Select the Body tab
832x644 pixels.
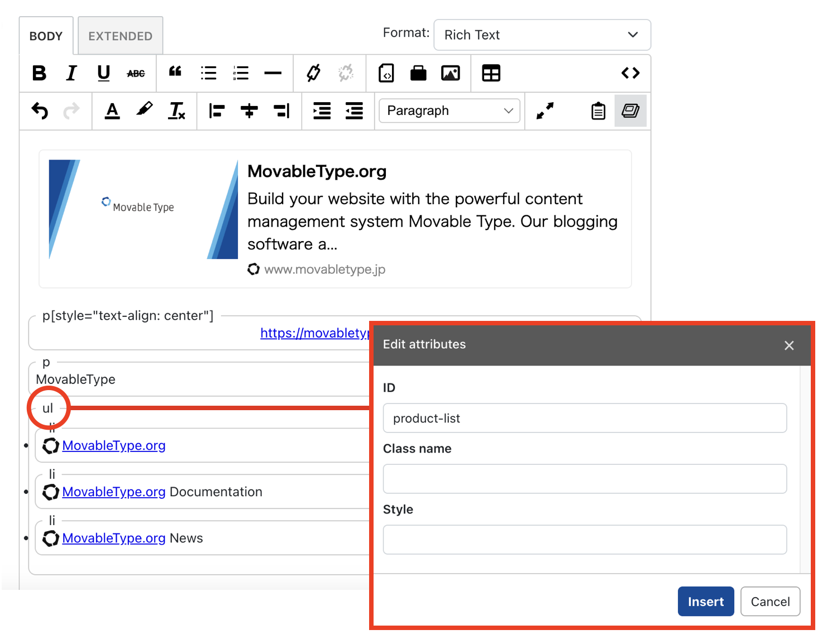pyautogui.click(x=46, y=36)
